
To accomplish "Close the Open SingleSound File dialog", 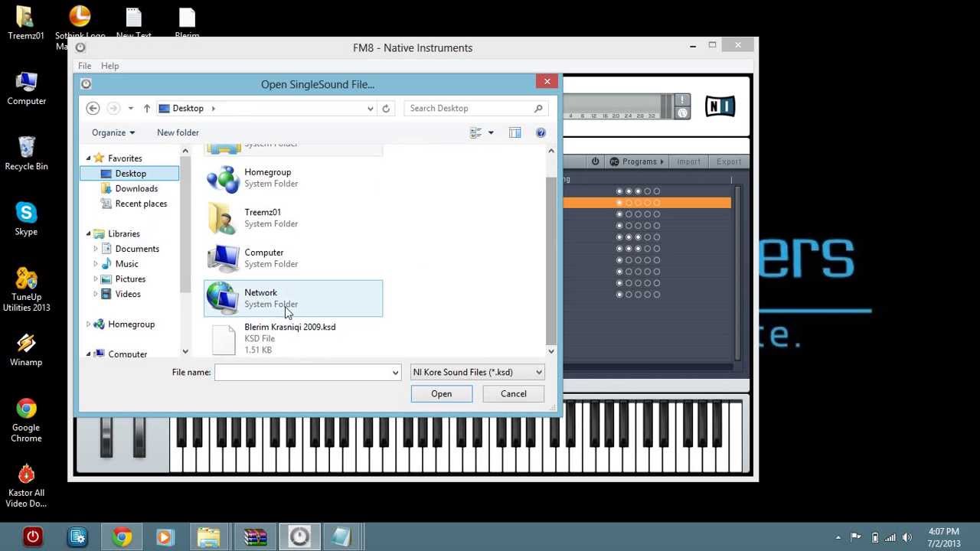I will (x=547, y=81).
